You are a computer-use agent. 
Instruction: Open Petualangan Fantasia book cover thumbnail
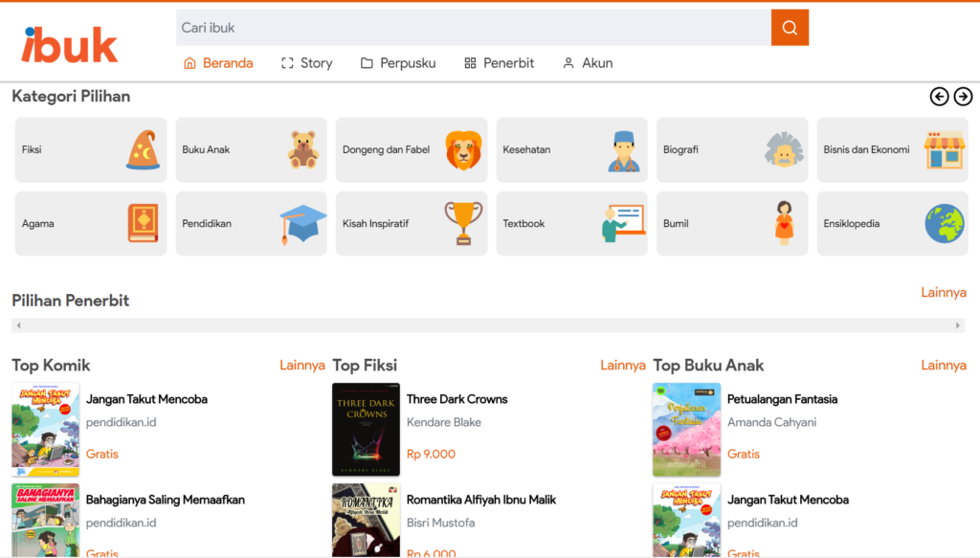click(686, 430)
